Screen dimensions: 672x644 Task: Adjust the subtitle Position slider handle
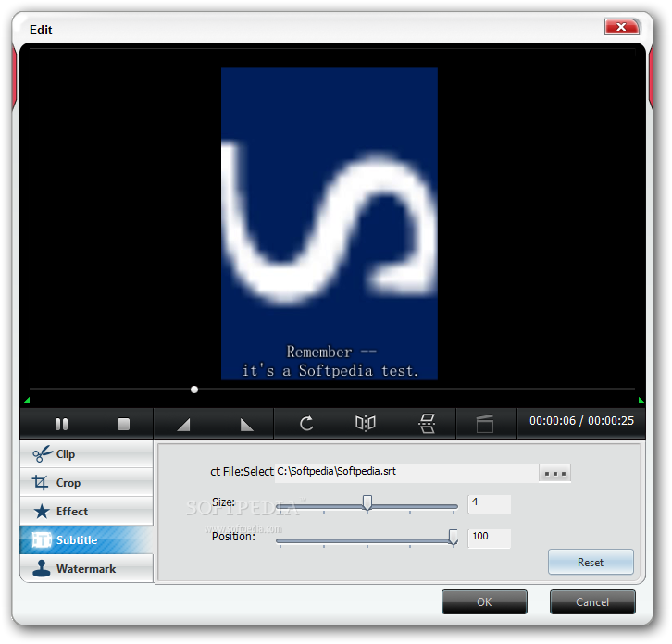coord(453,537)
